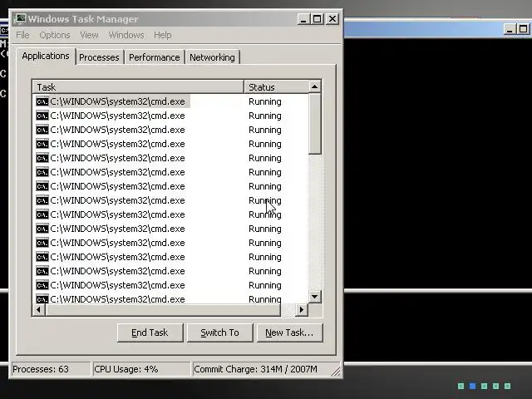Image resolution: width=532 pixels, height=399 pixels.
Task: Select the Applications tab
Action: [46, 56]
